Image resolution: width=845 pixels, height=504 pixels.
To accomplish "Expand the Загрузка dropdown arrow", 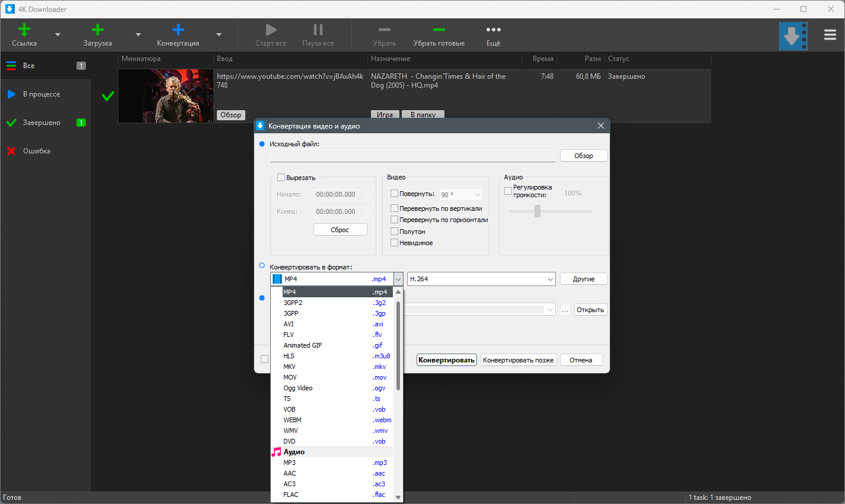I will pyautogui.click(x=138, y=35).
